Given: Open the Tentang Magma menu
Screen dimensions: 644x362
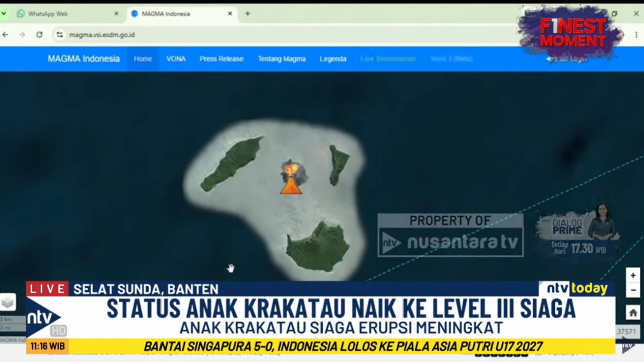Looking at the screenshot, I should coord(282,59).
